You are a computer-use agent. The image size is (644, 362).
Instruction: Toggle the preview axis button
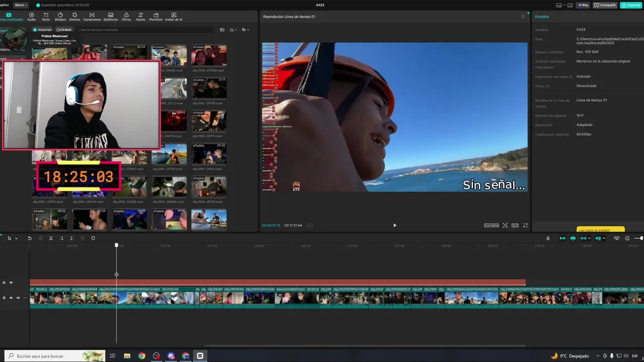pyautogui.click(x=598, y=238)
